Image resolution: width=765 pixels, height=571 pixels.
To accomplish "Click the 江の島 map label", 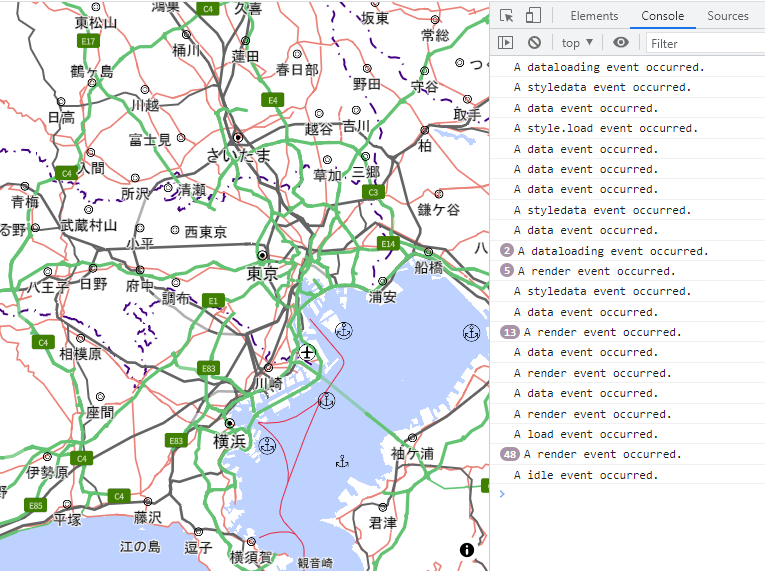I will click(x=141, y=547).
